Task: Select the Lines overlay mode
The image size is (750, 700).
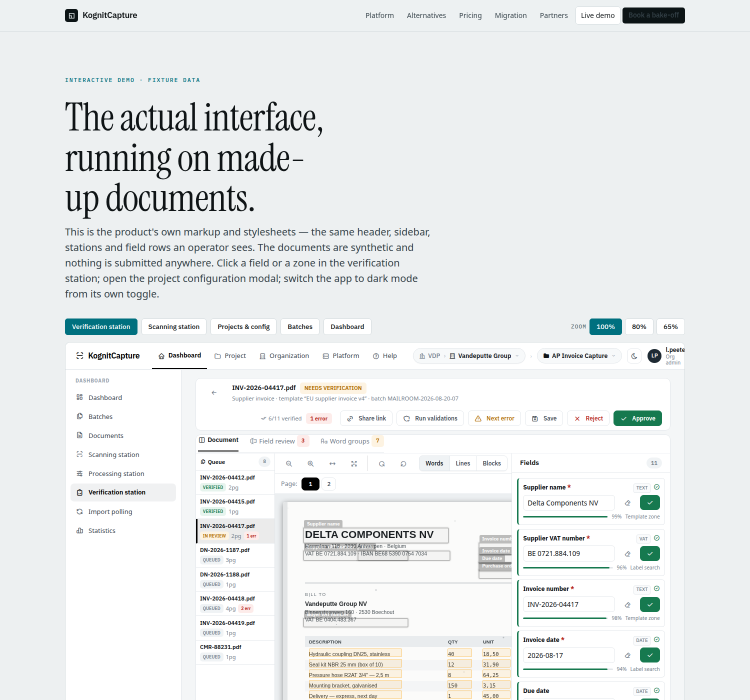Action: (463, 463)
